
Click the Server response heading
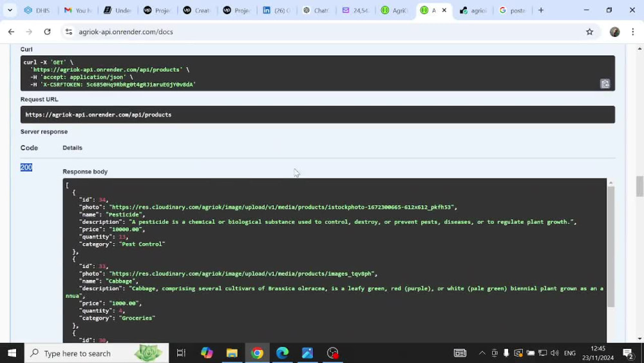pos(44,132)
